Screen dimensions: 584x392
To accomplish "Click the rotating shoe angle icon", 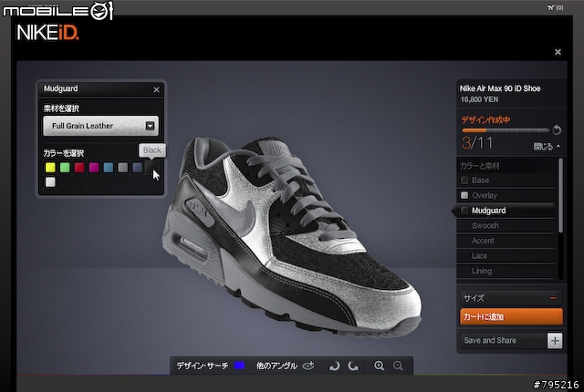I will (x=308, y=366).
